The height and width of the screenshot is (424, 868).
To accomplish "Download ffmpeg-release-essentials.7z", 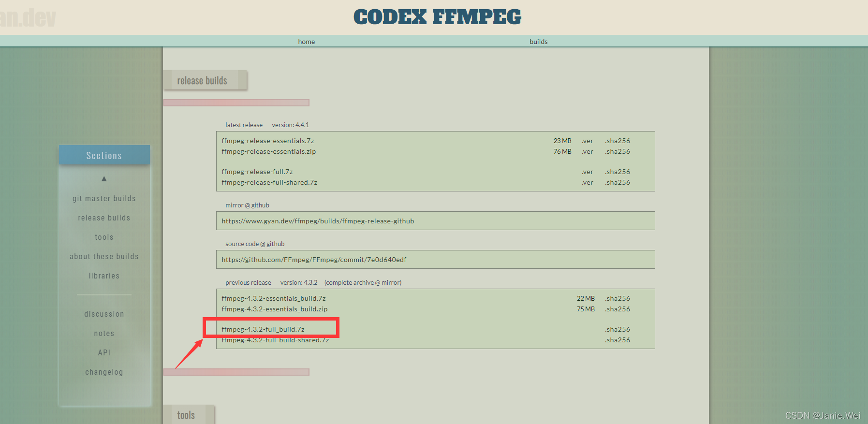I will (268, 141).
